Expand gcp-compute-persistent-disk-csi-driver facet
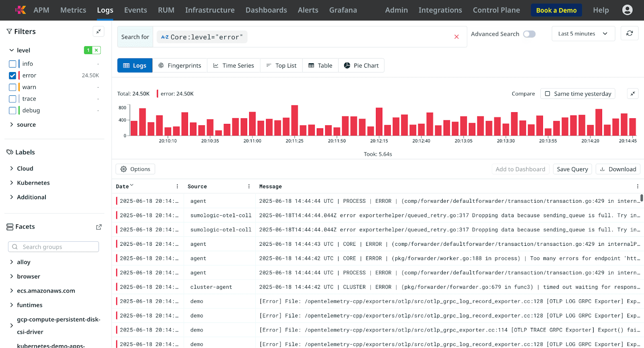 pos(12,325)
